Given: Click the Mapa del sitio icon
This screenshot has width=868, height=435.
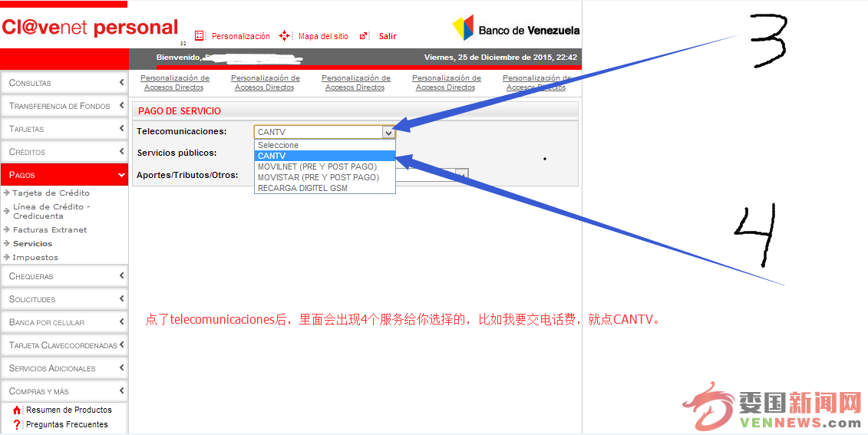Looking at the screenshot, I should tap(285, 36).
